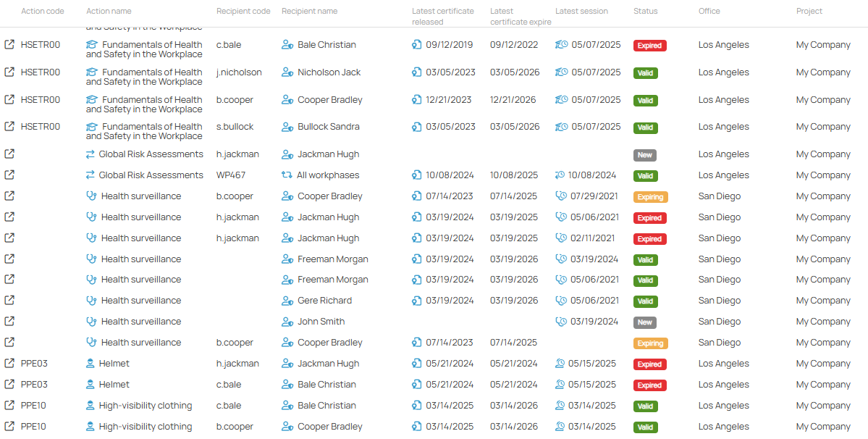The image size is (868, 439).
Task: Open record icon for High-visibility clothing Cooper Bradley row
Action: point(9,427)
